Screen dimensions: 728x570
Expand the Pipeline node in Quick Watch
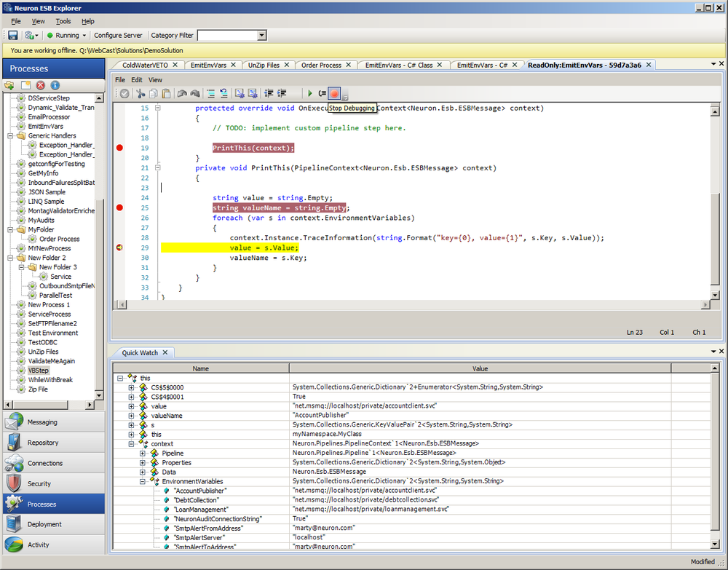[x=143, y=453]
